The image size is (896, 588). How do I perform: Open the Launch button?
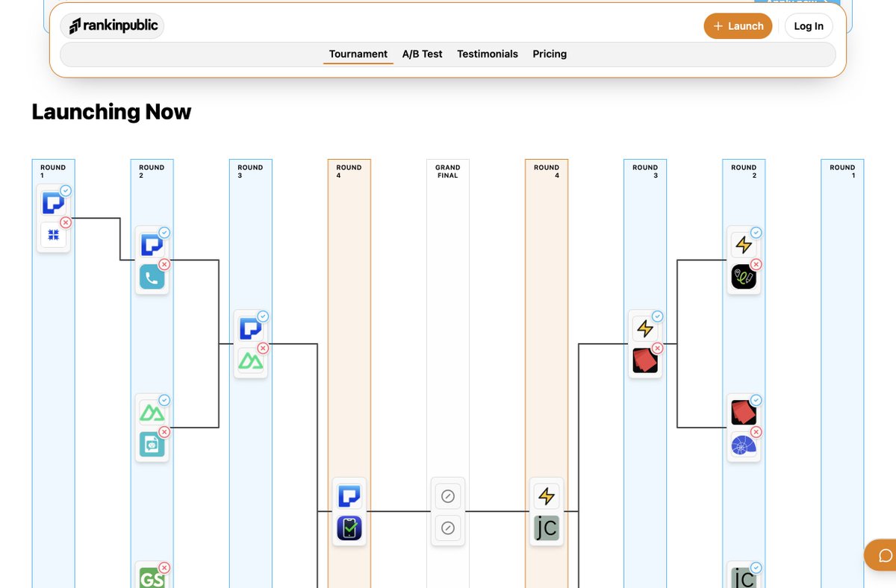[738, 26]
